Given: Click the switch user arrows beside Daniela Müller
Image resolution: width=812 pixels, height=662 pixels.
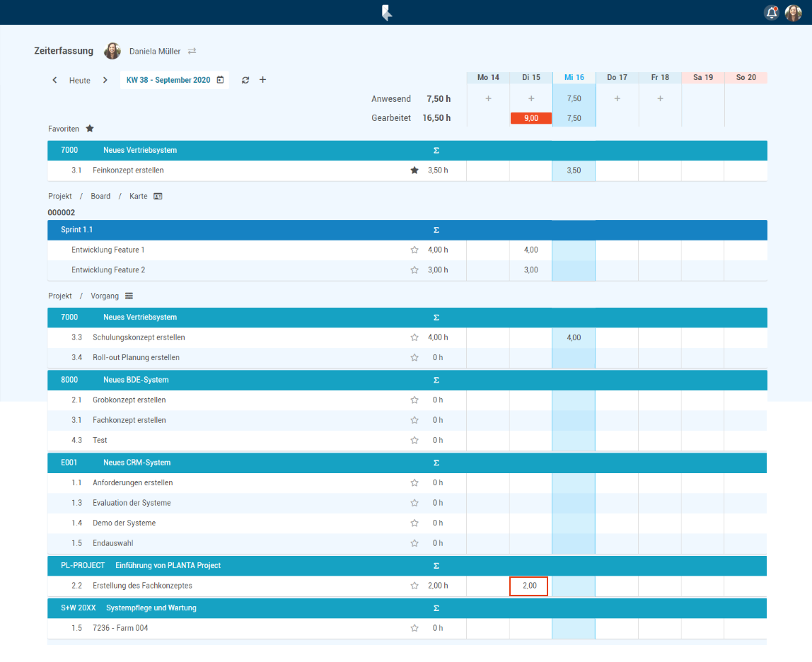Looking at the screenshot, I should click(192, 51).
